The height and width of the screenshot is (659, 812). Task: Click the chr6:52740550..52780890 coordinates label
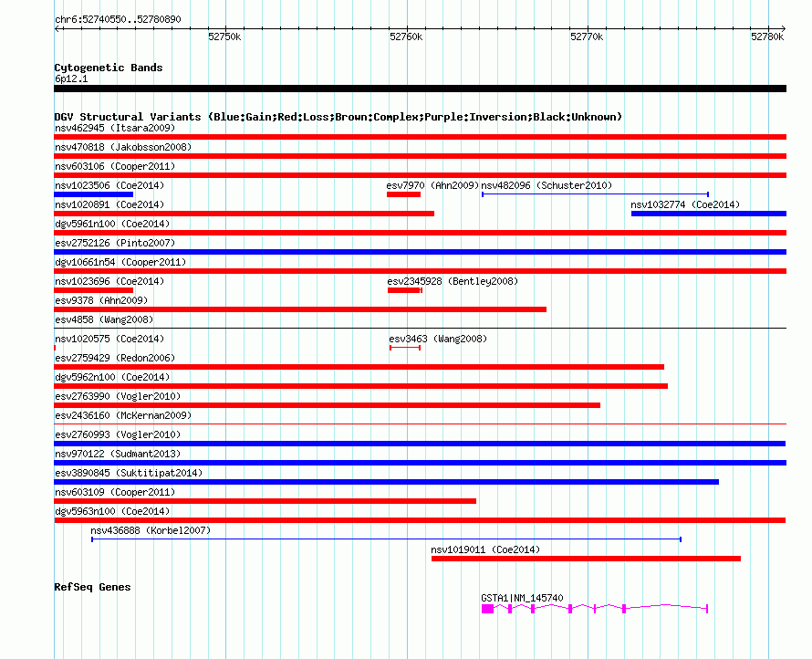(x=118, y=19)
